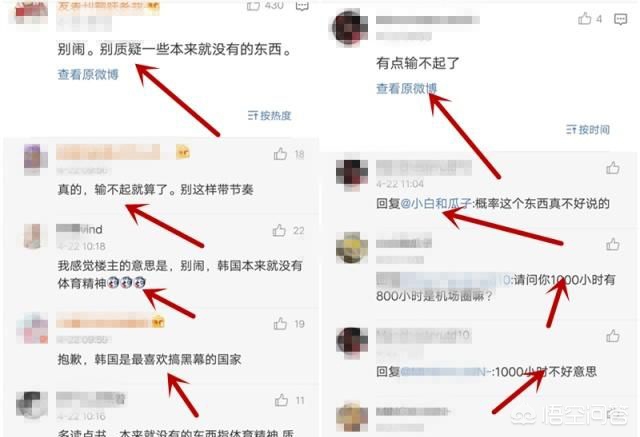Like the comment showing 11 likes
The image size is (640, 437).
[x=281, y=400]
